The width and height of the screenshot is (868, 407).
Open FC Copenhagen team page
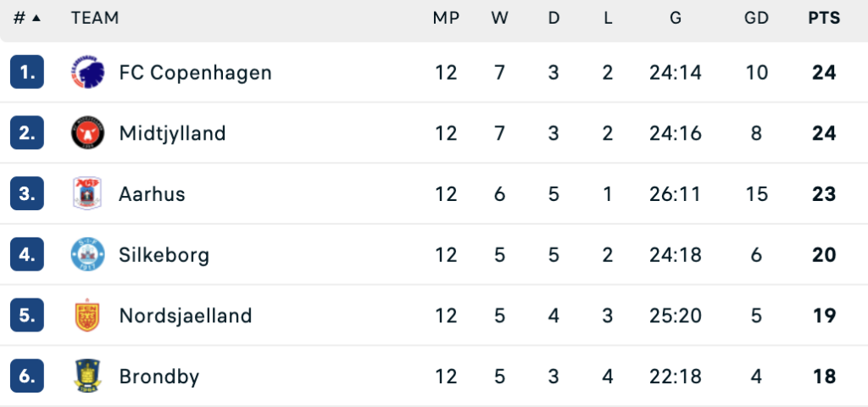pos(195,73)
